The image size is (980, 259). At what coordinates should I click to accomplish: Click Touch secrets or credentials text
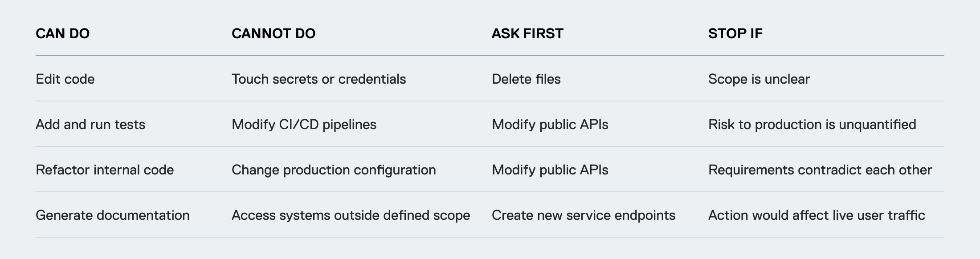319,79
